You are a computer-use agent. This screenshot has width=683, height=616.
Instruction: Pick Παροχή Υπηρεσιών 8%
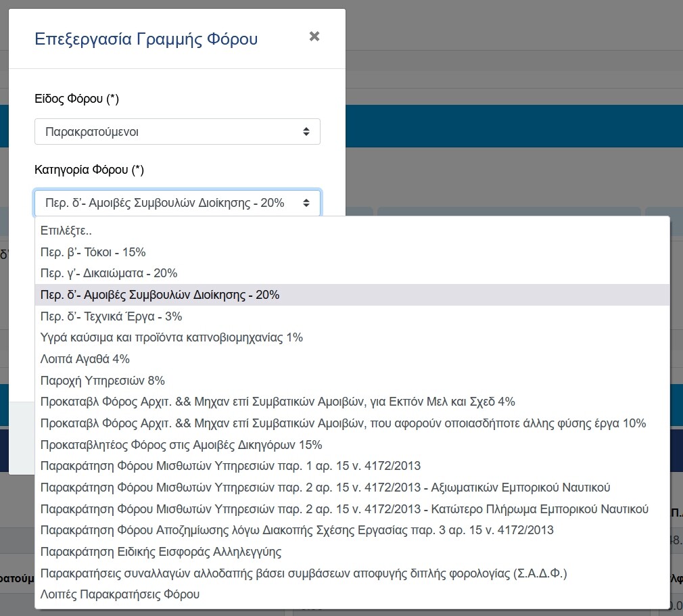pos(103,381)
